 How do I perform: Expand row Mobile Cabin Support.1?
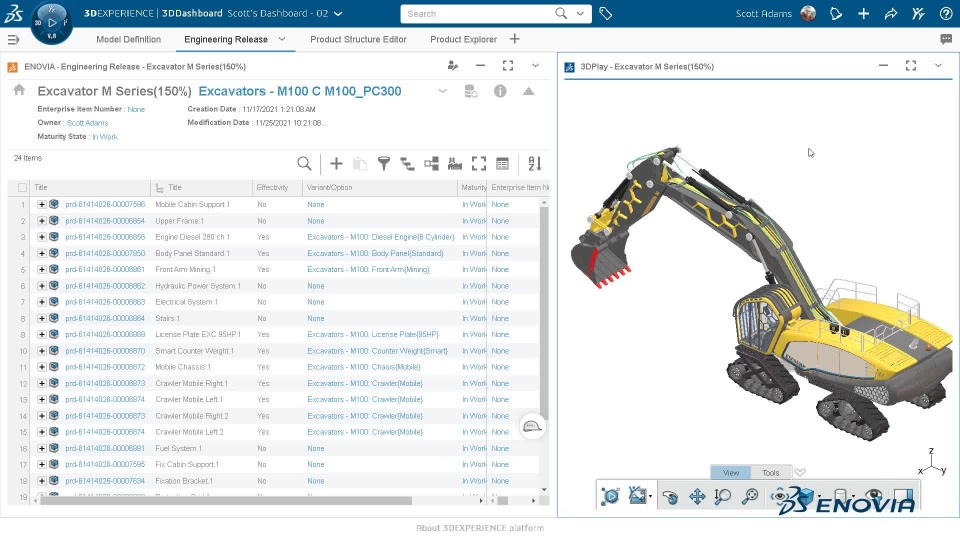(42, 204)
